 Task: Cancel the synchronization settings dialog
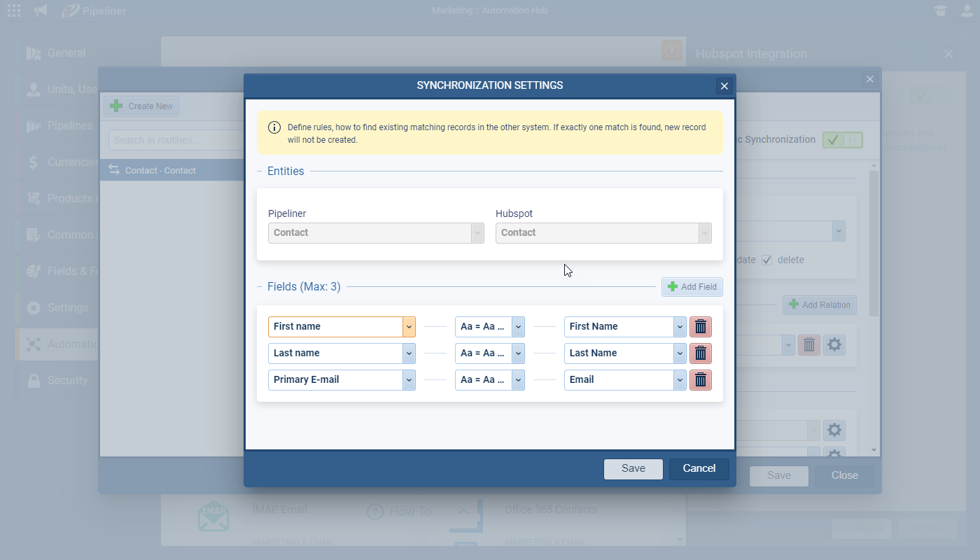699,468
